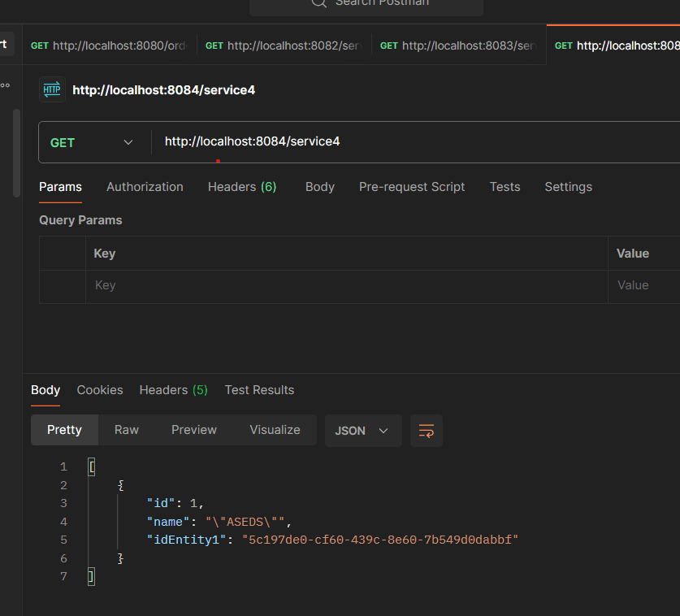Click the left sidebar vertical scrollbar
Screen dimensions: 680x616
[16, 153]
